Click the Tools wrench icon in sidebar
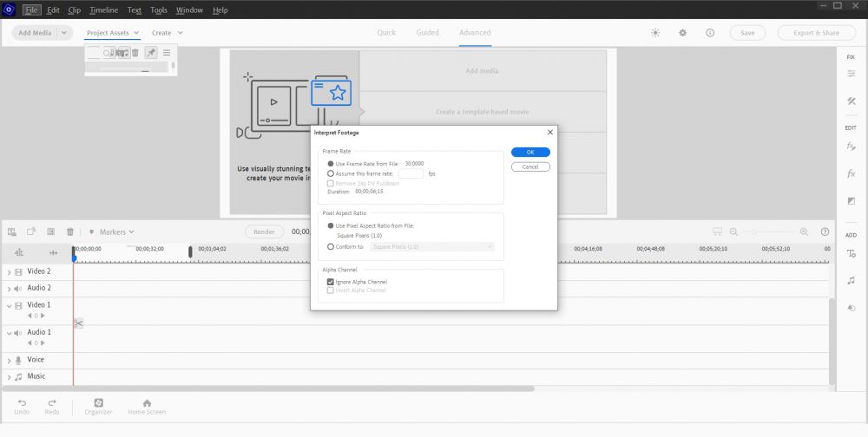Screen dimensions: 868x437 point(851,101)
